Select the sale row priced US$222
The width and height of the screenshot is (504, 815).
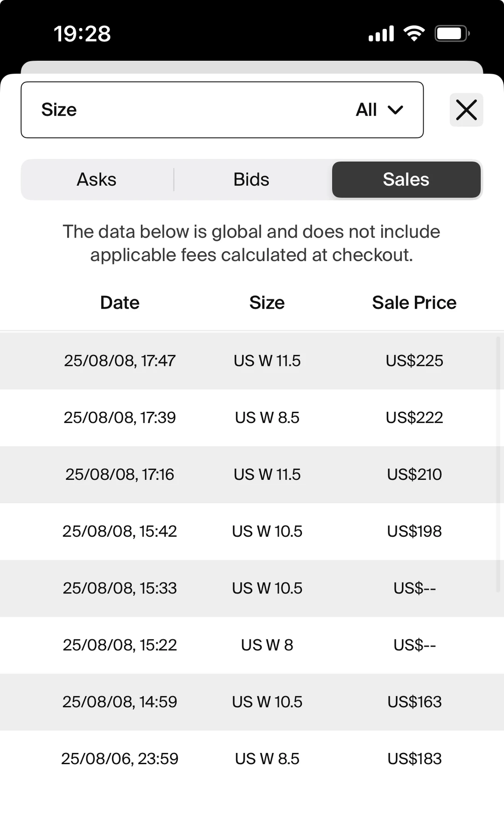click(252, 418)
